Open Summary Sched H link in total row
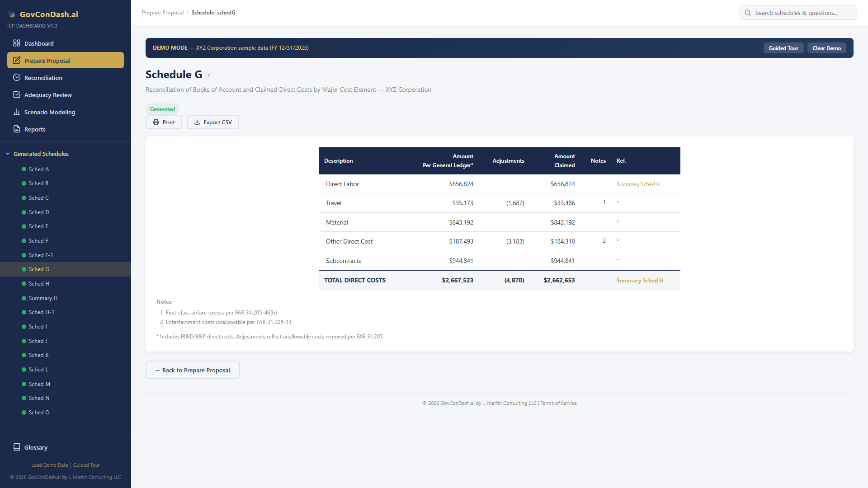Image resolution: width=868 pixels, height=488 pixels. point(640,281)
